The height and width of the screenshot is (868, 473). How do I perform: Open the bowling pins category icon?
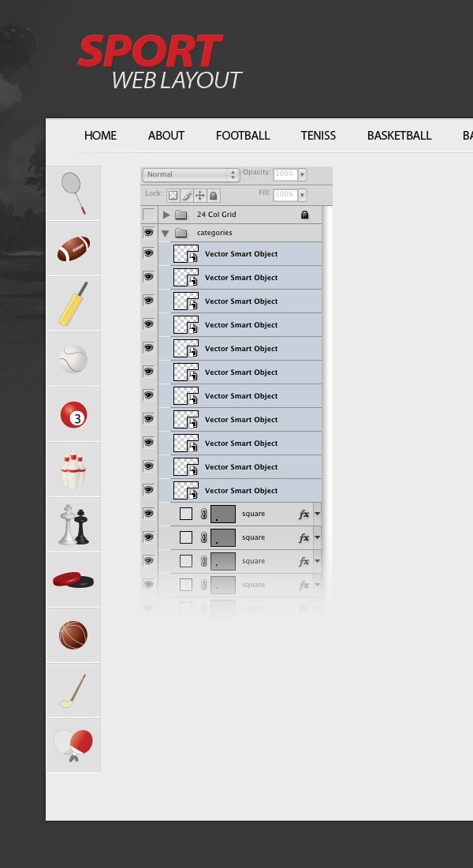[x=73, y=470]
